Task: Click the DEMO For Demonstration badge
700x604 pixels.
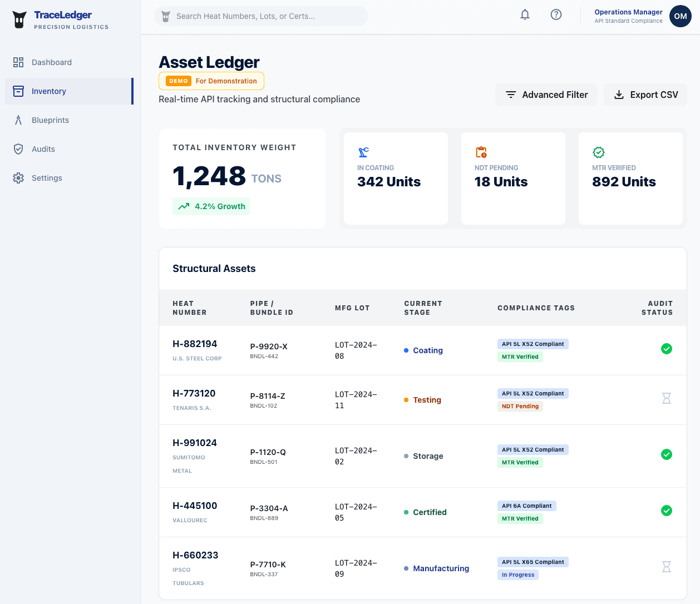Action: [211, 81]
